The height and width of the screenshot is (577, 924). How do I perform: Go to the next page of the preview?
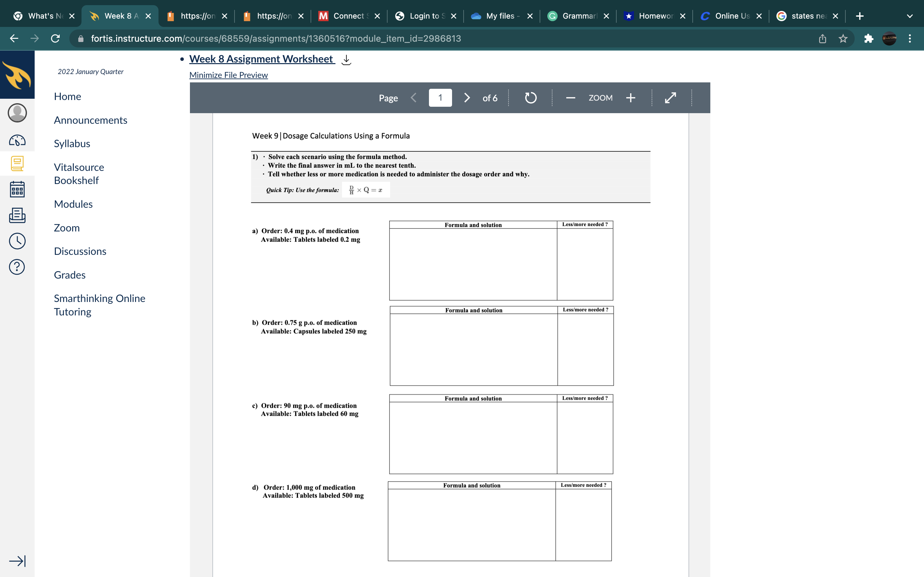coord(466,98)
